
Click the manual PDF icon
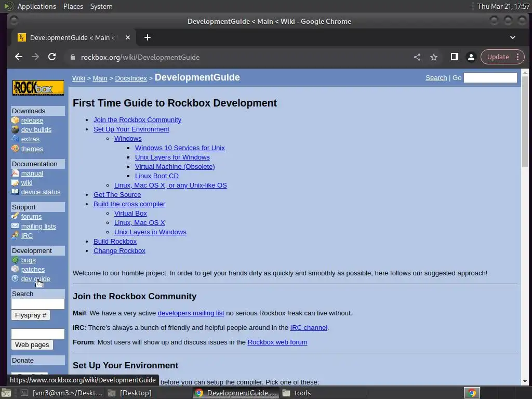[x=15, y=173]
